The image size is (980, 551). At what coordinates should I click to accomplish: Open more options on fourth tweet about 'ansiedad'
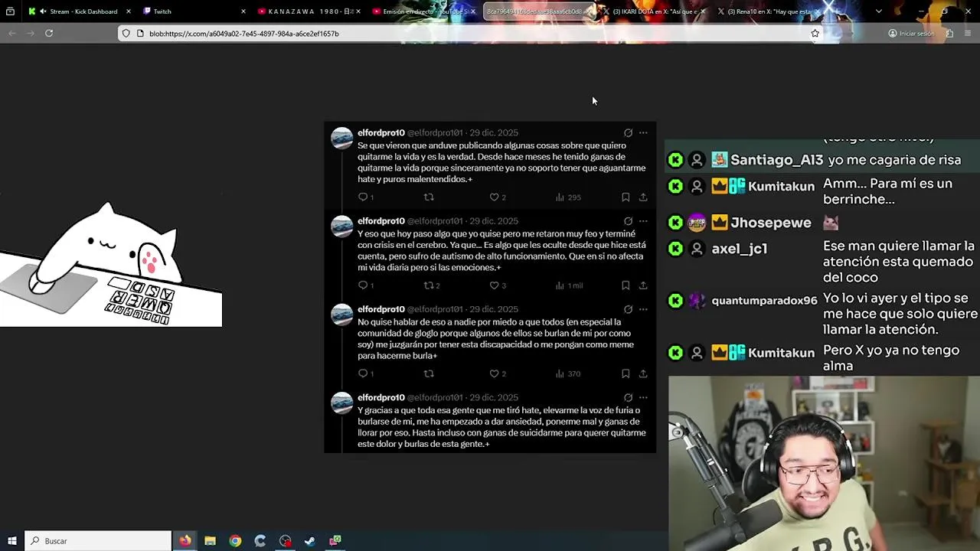pyautogui.click(x=643, y=397)
